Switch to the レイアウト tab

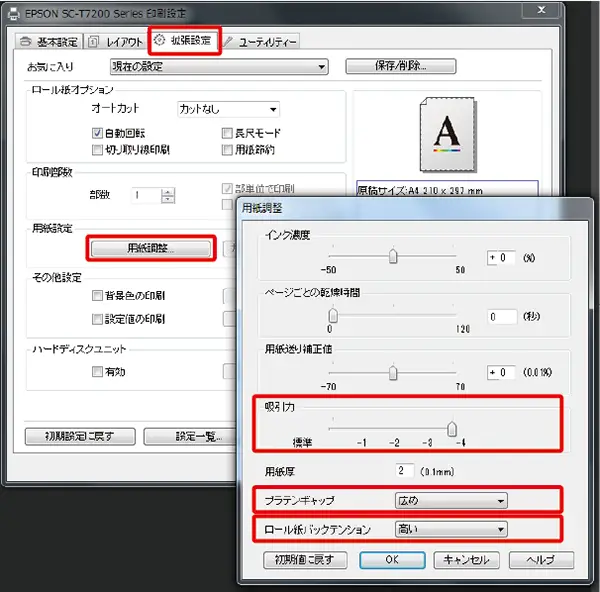tap(116, 42)
